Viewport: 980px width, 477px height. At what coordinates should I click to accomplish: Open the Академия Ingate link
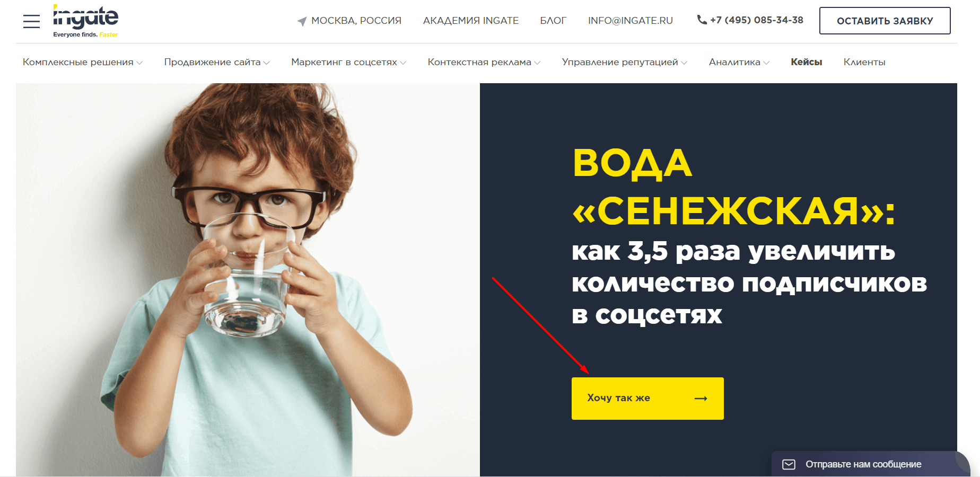[471, 21]
